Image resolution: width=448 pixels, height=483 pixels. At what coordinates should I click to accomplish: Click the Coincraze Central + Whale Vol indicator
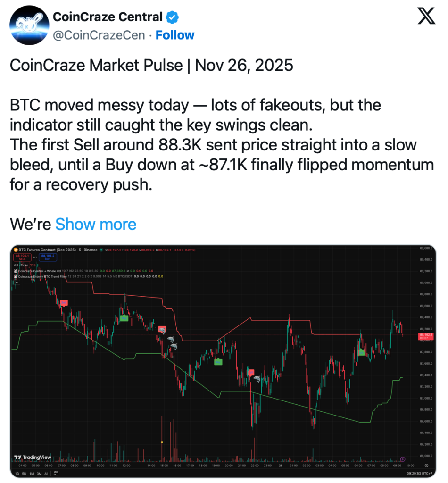(43, 271)
